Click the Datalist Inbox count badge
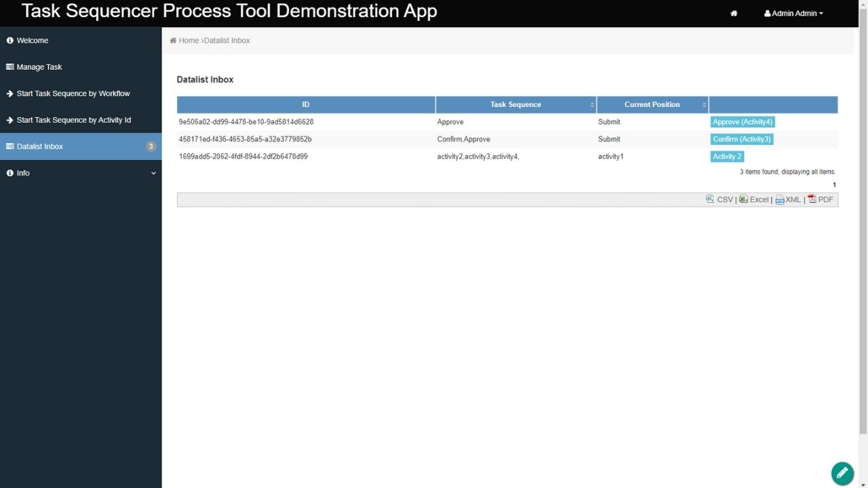This screenshot has height=488, width=868. 151,146
